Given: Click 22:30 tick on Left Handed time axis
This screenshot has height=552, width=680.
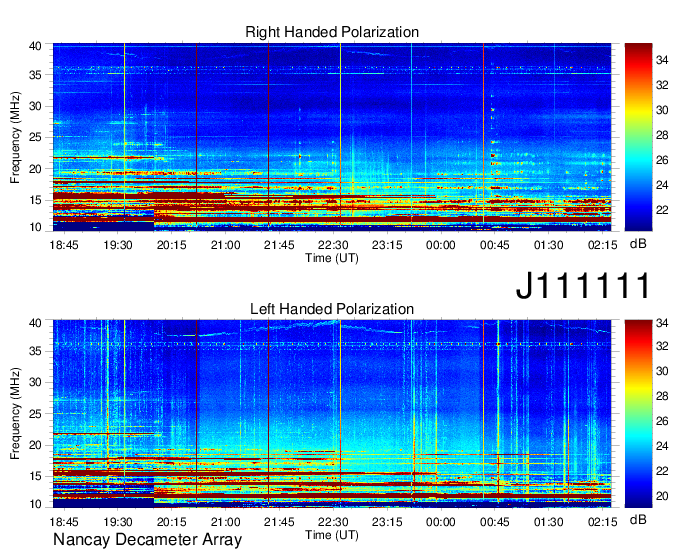Looking at the screenshot, I should (x=333, y=522).
